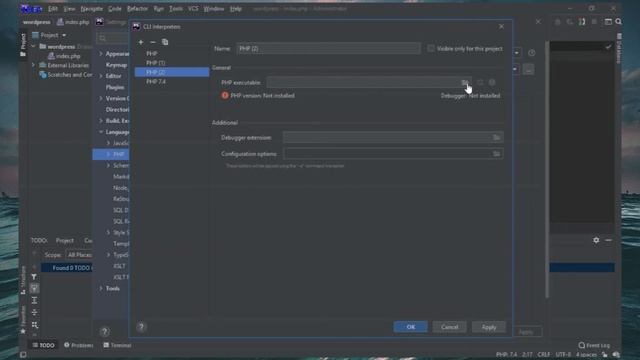Open the Tools menu
The height and width of the screenshot is (360, 640).
[176, 9]
